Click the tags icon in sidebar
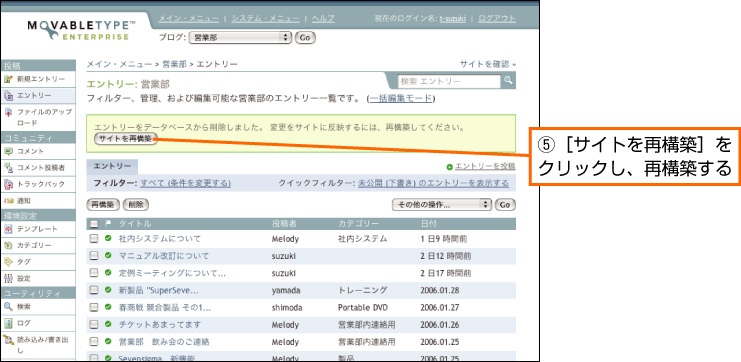The width and height of the screenshot is (741, 362). pyautogui.click(x=8, y=261)
